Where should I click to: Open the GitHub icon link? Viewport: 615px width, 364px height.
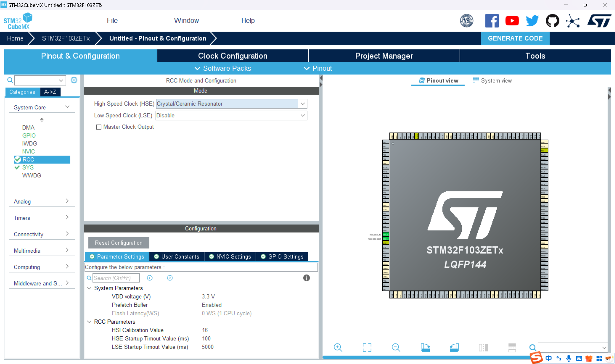553,21
